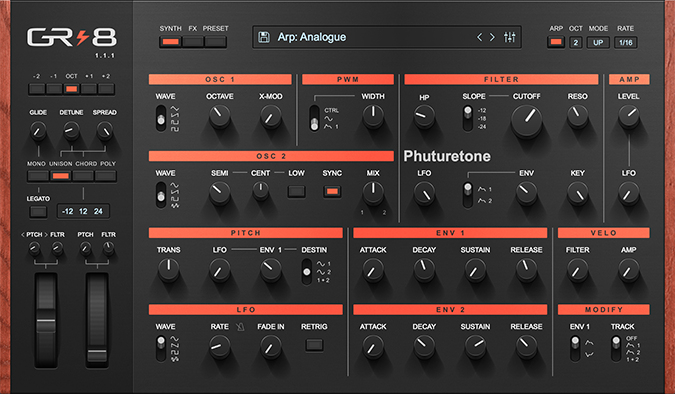675x394 pixels.
Task: Click the ENV 1 RELEASE knob
Action: coord(526,270)
